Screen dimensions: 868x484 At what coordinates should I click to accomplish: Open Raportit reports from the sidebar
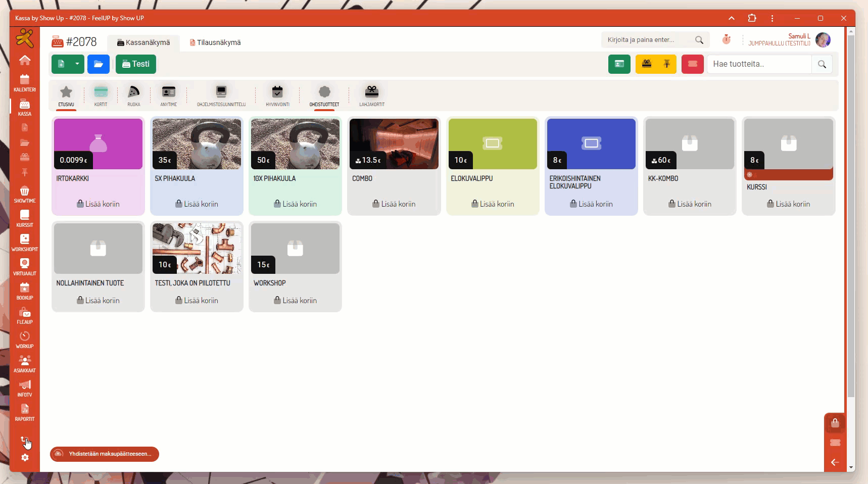pyautogui.click(x=24, y=412)
